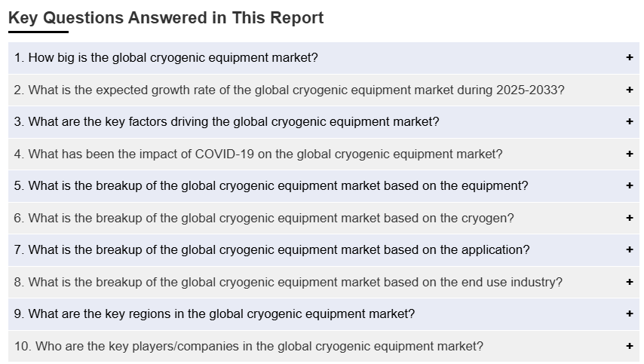This screenshot has width=644, height=364.
Task: Open question 5 about breakup by equipment
Action: pos(271,186)
